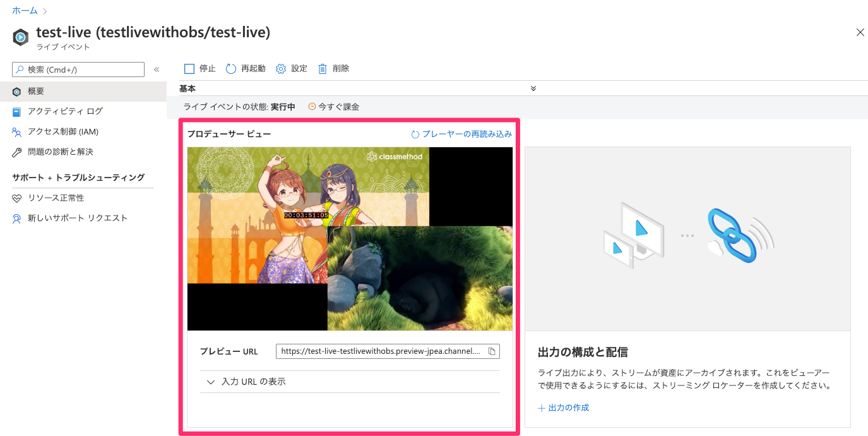This screenshot has height=436, width=868.
Task: Click the output streaming illustration image
Action: pyautogui.click(x=687, y=239)
